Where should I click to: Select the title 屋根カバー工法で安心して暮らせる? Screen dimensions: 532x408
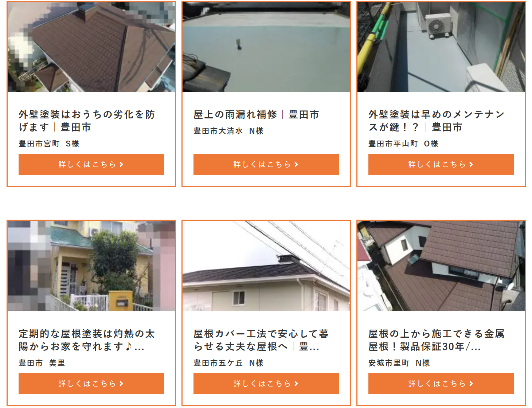(261, 340)
